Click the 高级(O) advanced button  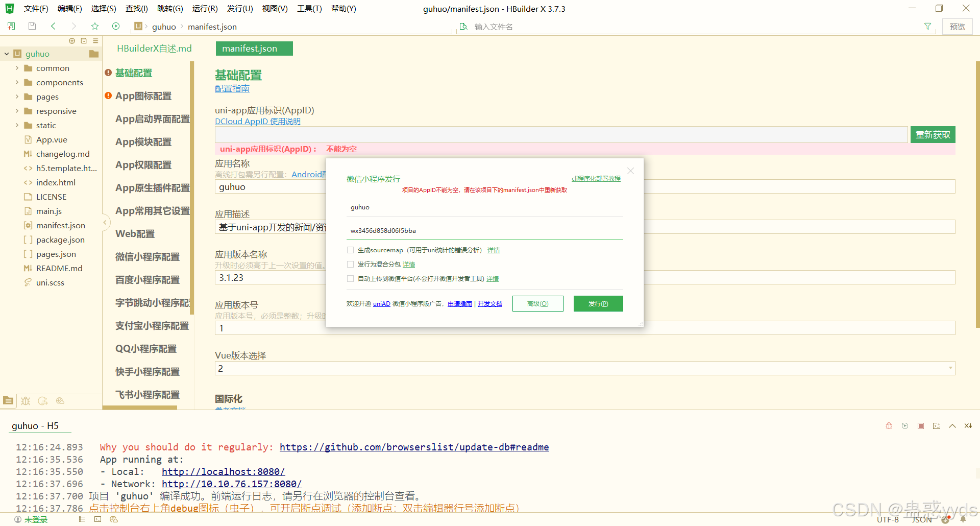(x=537, y=303)
